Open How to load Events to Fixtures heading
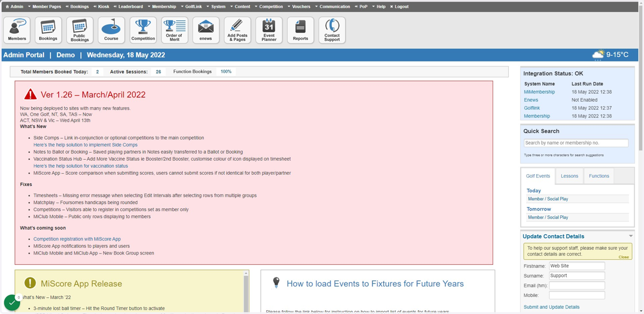Viewport: 644px width, 314px height. (x=375, y=284)
